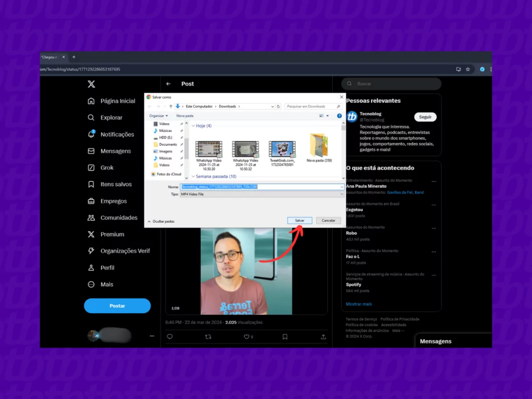Click the Mais circle icon
This screenshot has height=399, width=532.
pos(91,285)
